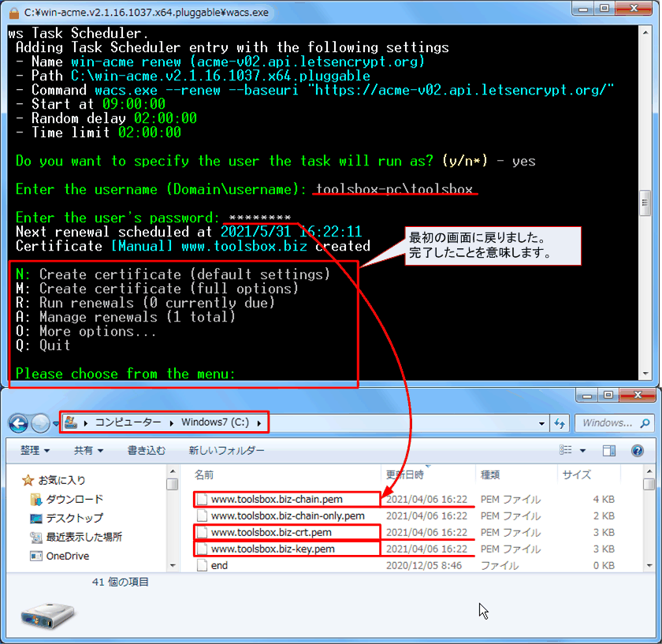Click the file icon of www.toolsbox.biz-chain-only.pem
This screenshot has width=662, height=644.
pos(203,516)
